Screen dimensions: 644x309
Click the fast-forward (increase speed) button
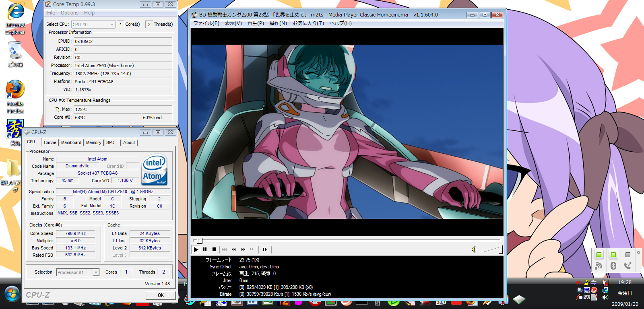point(243,249)
